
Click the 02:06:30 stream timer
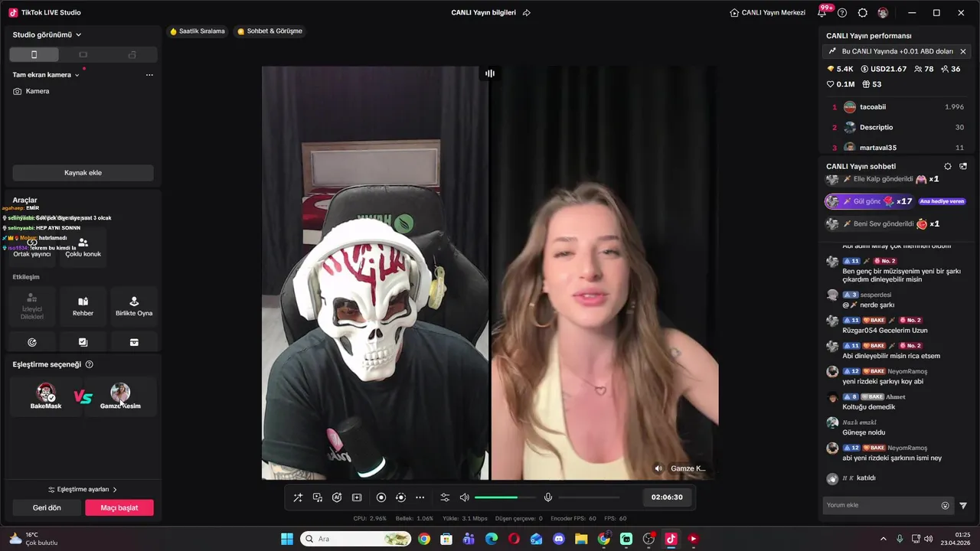click(667, 497)
